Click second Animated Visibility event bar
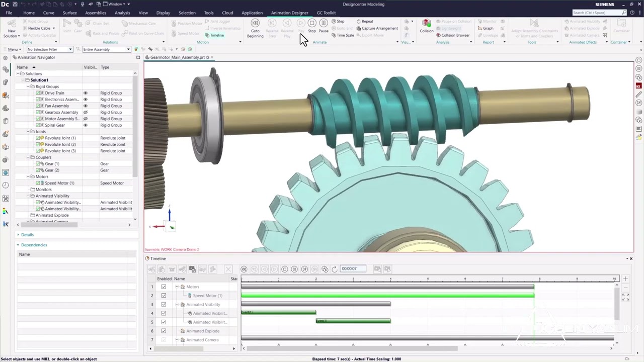The width and height of the screenshot is (644, 362). coord(353,321)
